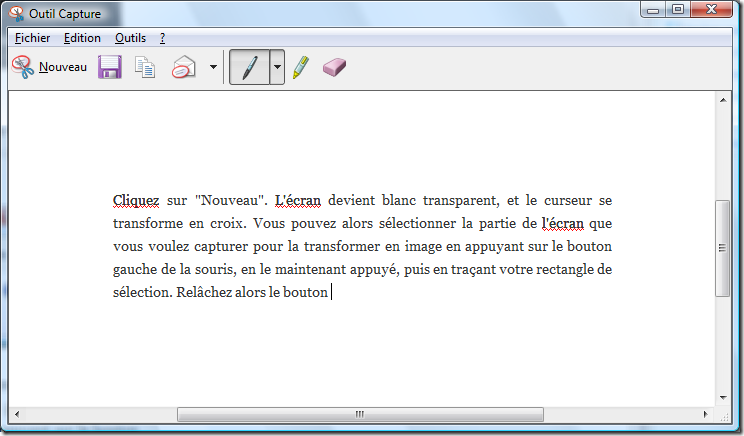This screenshot has width=744, height=436.
Task: Click the Outil Capture title bar icon
Action: pyautogui.click(x=17, y=14)
